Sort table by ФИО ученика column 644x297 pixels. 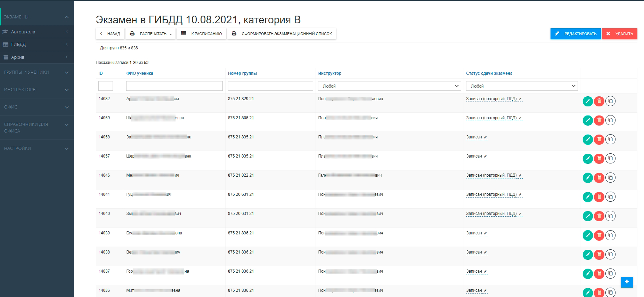139,73
